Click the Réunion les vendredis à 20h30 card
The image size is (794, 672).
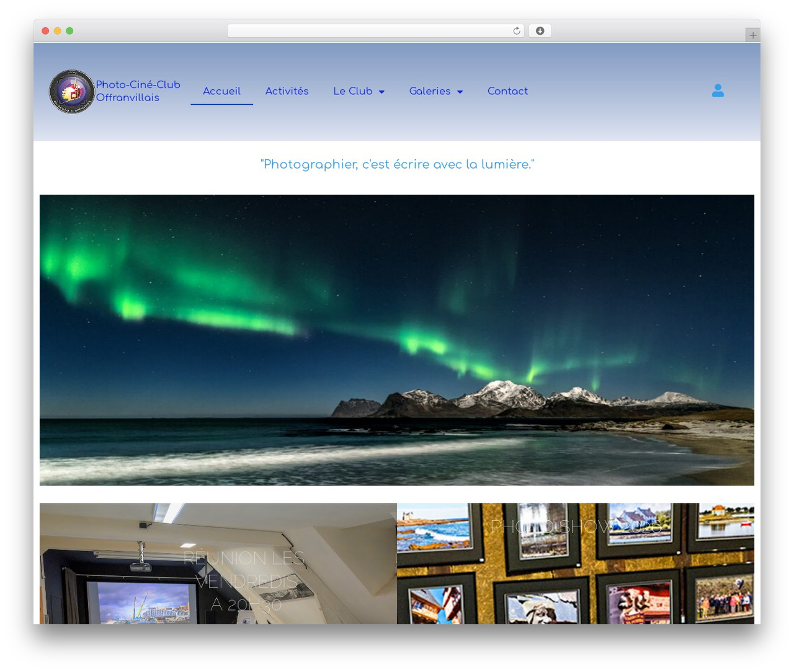tap(218, 564)
